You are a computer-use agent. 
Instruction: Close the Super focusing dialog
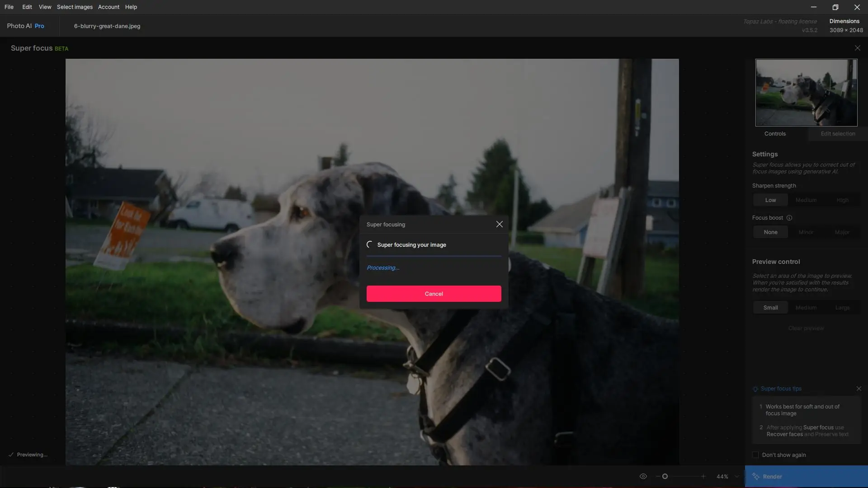[x=499, y=224]
